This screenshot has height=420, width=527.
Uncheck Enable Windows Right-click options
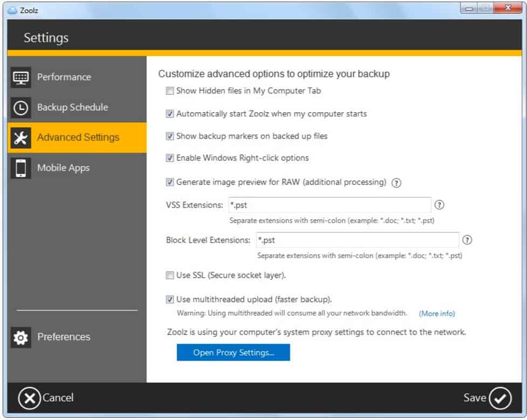click(x=170, y=158)
